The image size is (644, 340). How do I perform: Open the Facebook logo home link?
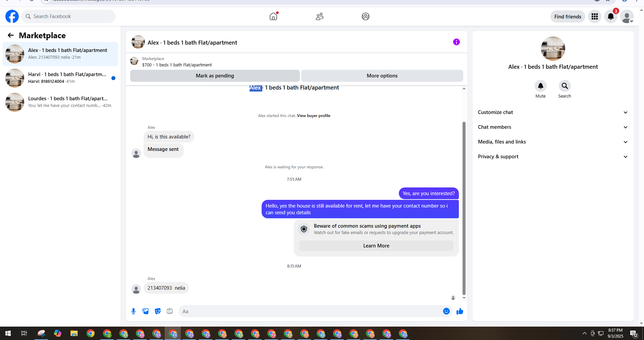click(x=12, y=16)
